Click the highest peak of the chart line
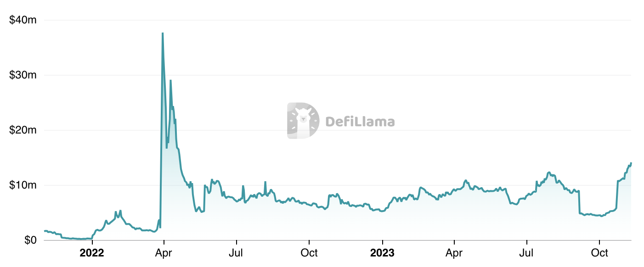This screenshot has height=267, width=644. (162, 33)
